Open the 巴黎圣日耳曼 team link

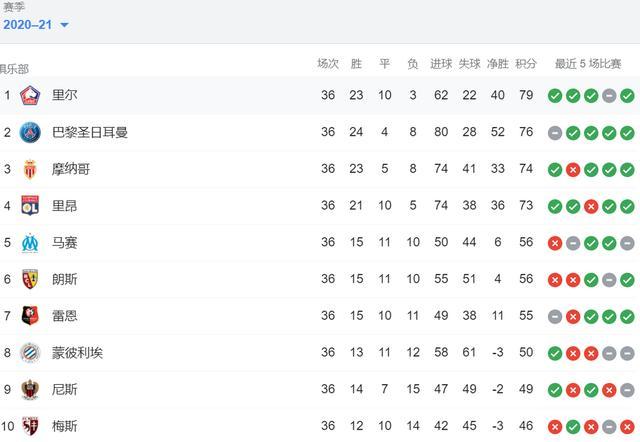(x=90, y=132)
